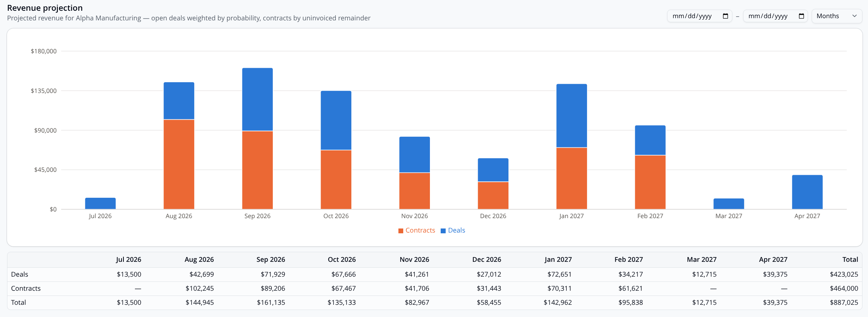Click the $89,206 Contracts cell
This screenshot has width=868, height=317.
tap(273, 288)
